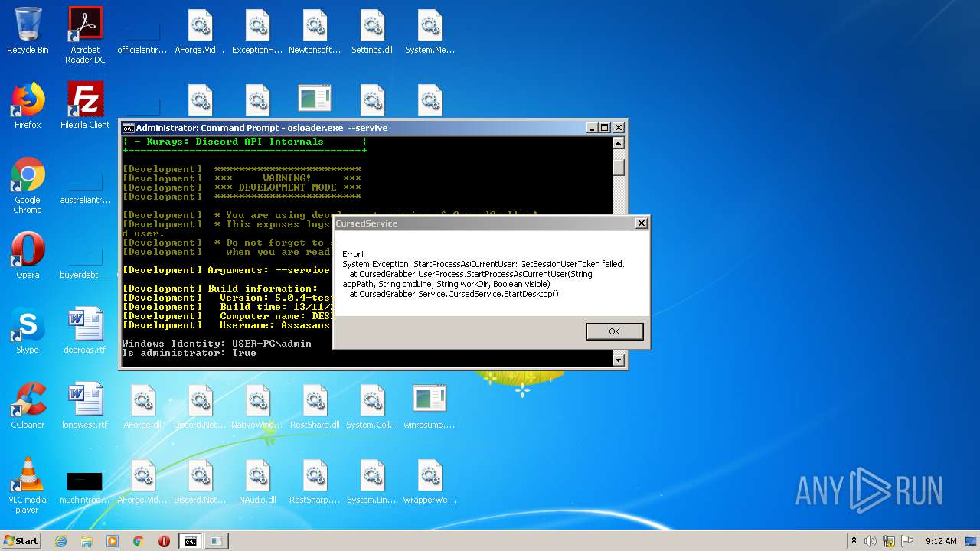Open the CCleaner desktop shortcut
980x551 pixels.
[x=28, y=406]
